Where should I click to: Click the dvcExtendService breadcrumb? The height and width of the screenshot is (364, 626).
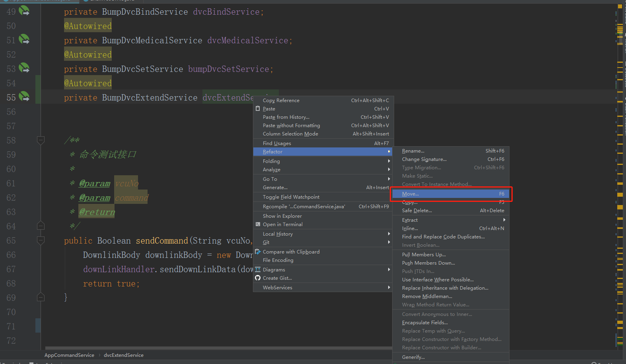tap(123, 355)
